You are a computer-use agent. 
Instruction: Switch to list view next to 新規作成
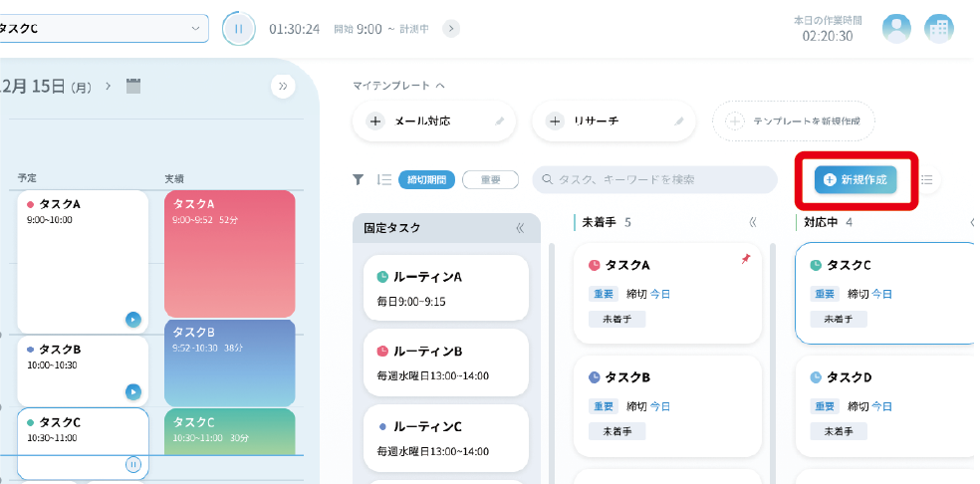927,180
